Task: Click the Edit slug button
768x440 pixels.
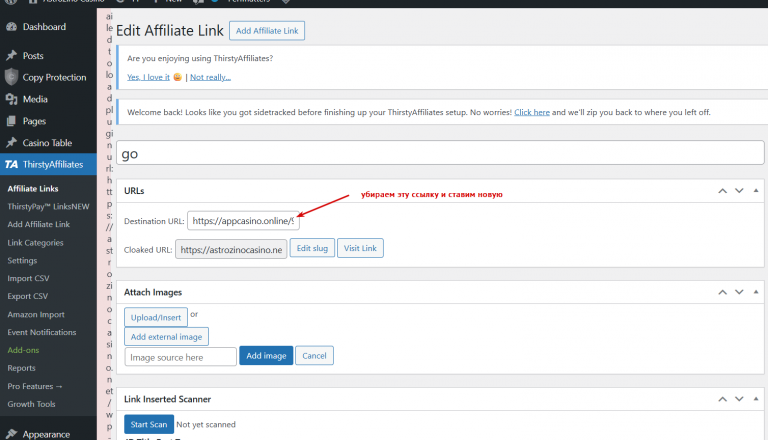Action: pyautogui.click(x=312, y=248)
